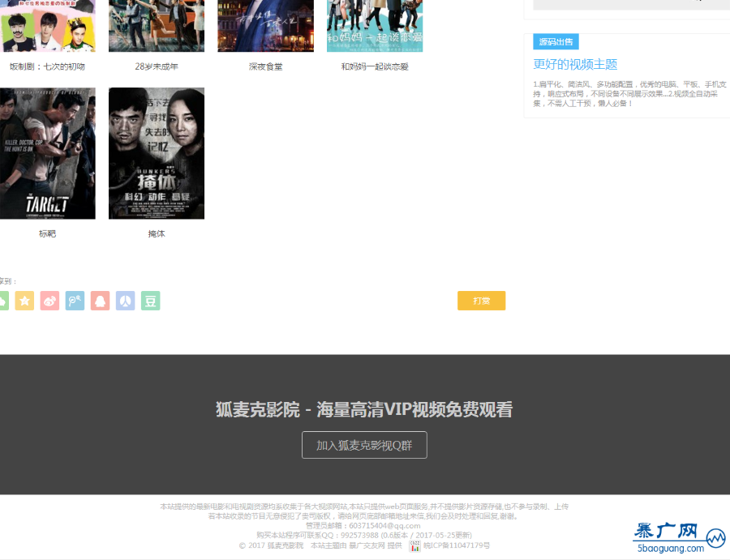Click the theme description paragraph in sidebar
This screenshot has width=730, height=560.
coord(629,94)
